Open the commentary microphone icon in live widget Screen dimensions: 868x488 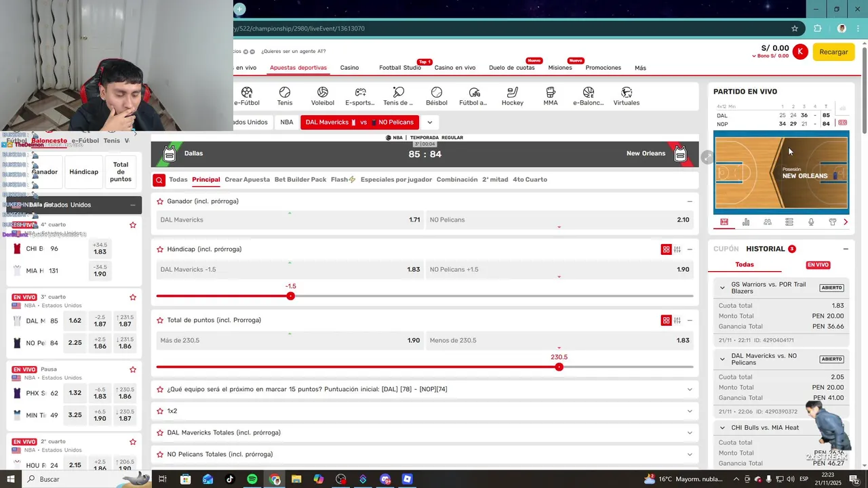click(x=811, y=222)
